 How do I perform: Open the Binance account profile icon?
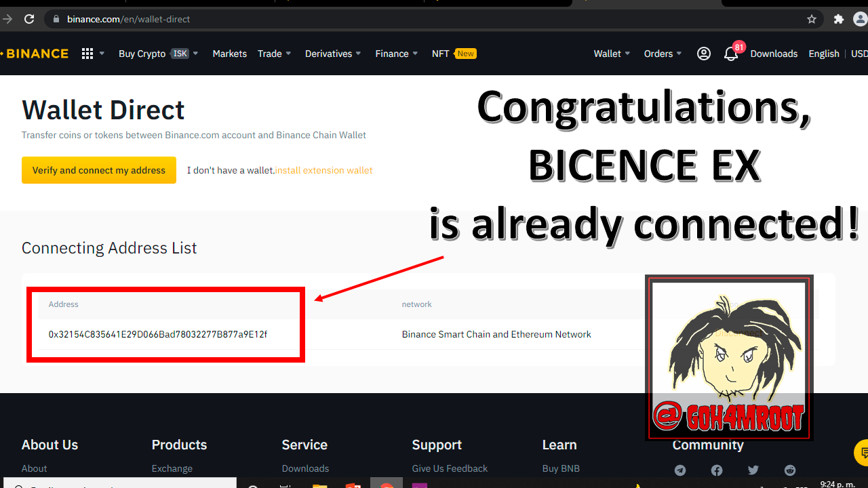[704, 54]
